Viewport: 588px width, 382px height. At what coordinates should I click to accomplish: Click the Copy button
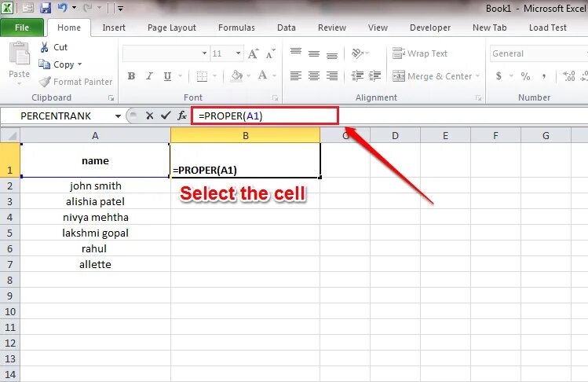coord(57,64)
